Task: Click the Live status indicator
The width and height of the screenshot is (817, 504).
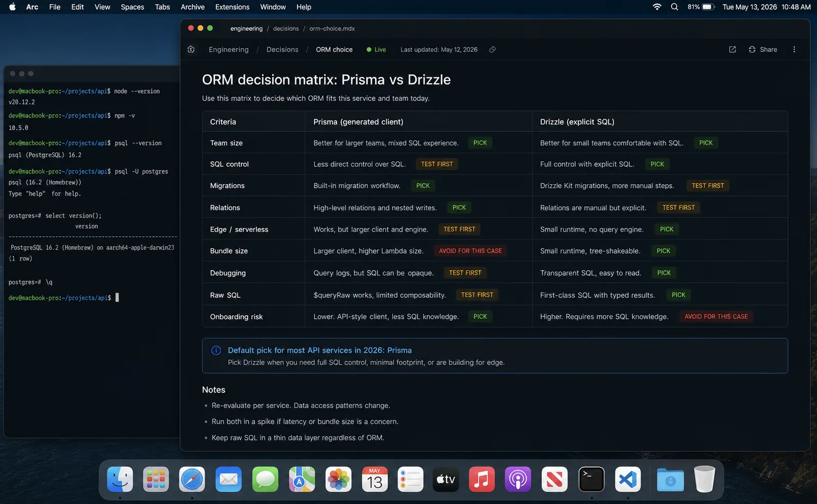Action: coord(376,50)
